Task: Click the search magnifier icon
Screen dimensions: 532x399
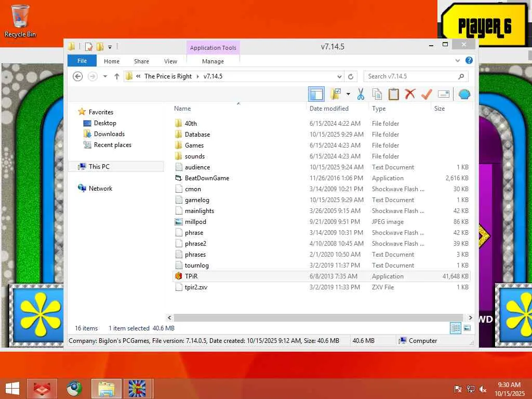Action: point(461,76)
